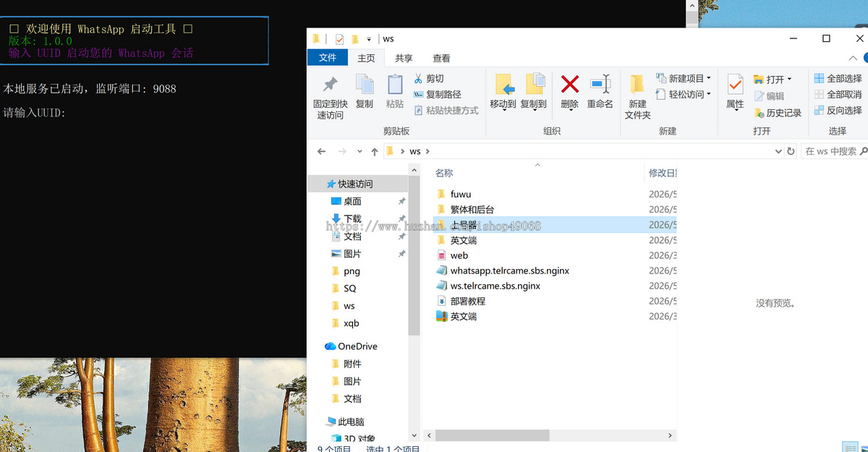Go forward with the right arrow
This screenshot has height=452, width=868.
[x=342, y=151]
